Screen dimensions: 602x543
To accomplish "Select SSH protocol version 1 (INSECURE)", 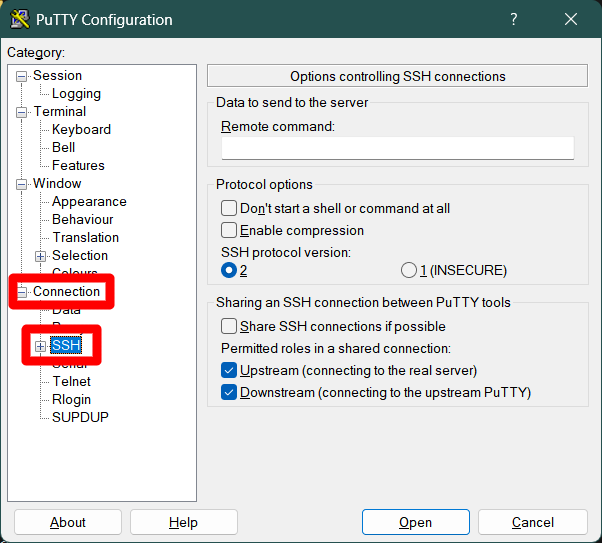I will [x=409, y=270].
